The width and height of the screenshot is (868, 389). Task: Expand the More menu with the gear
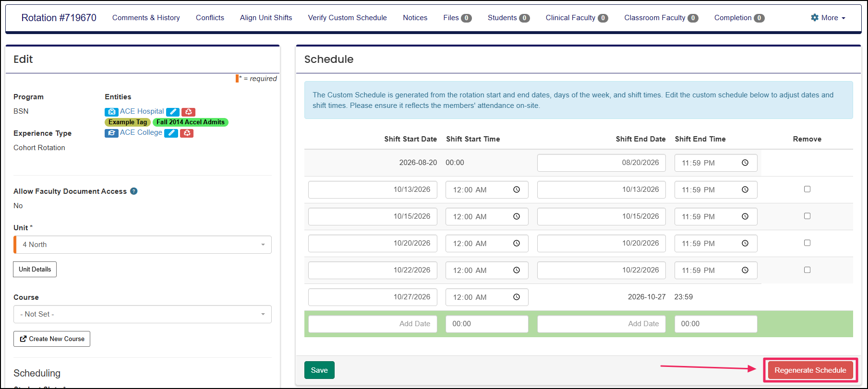coord(828,18)
